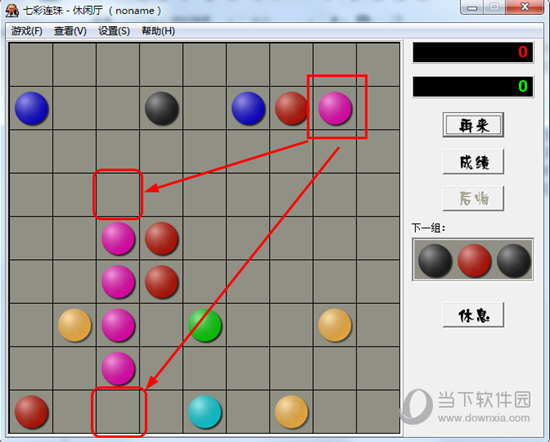The height and width of the screenshot is (442, 550).
Task: Click the red score display showing 0
Action: (x=473, y=52)
